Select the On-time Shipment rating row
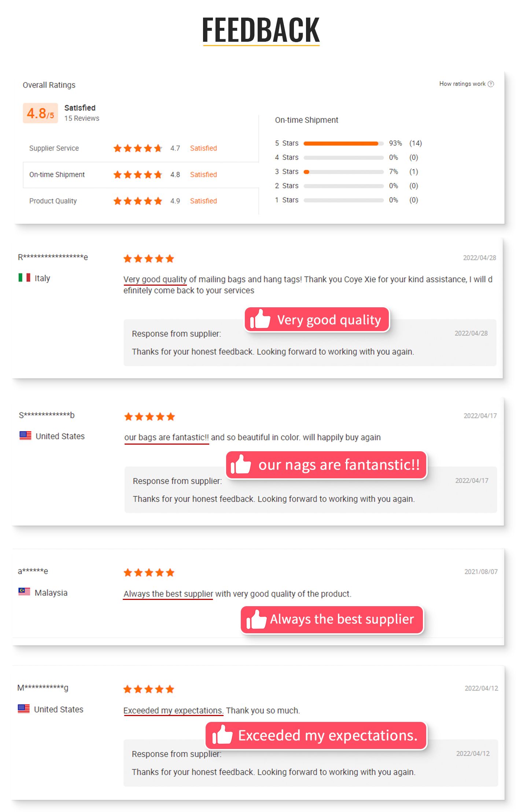This screenshot has width=516, height=812. pos(140,175)
